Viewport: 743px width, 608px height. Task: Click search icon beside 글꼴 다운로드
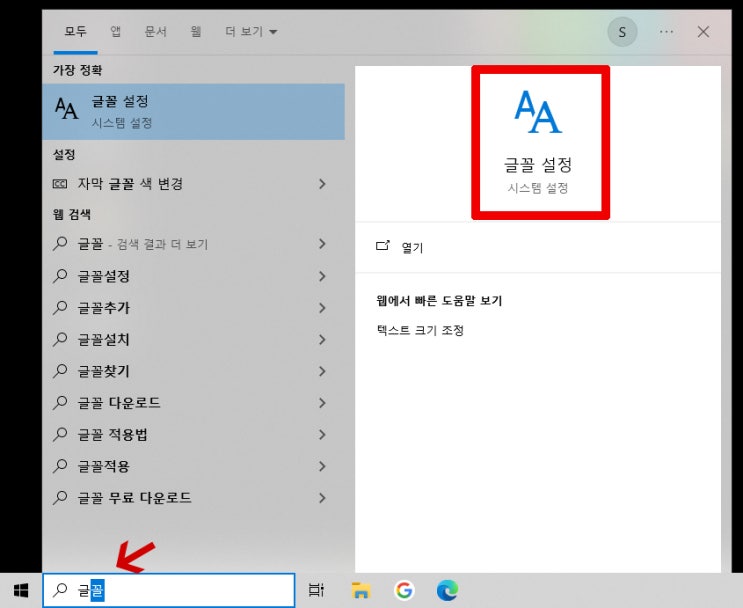(60, 402)
